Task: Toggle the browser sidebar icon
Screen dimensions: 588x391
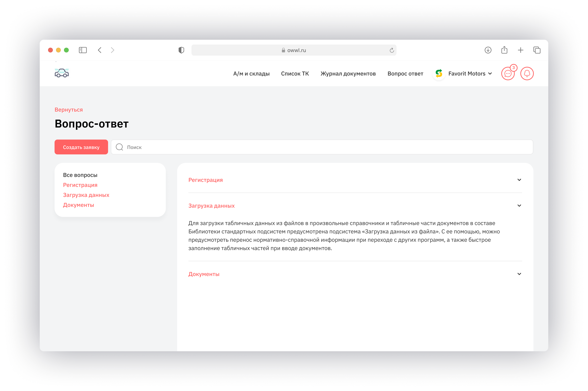Action: 83,50
